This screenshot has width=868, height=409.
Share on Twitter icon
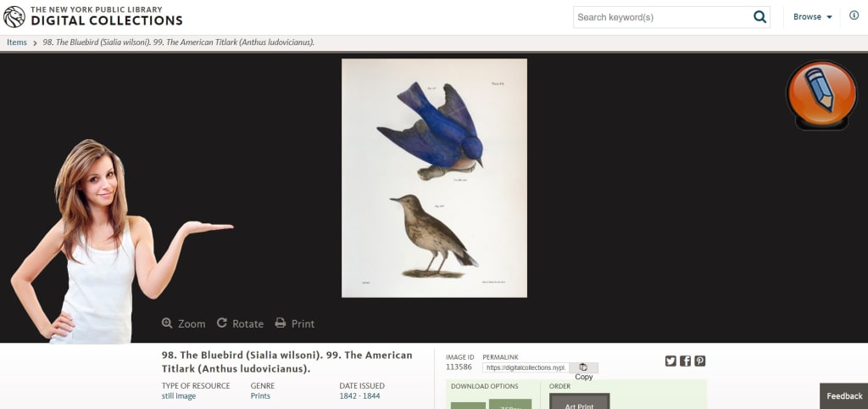670,361
